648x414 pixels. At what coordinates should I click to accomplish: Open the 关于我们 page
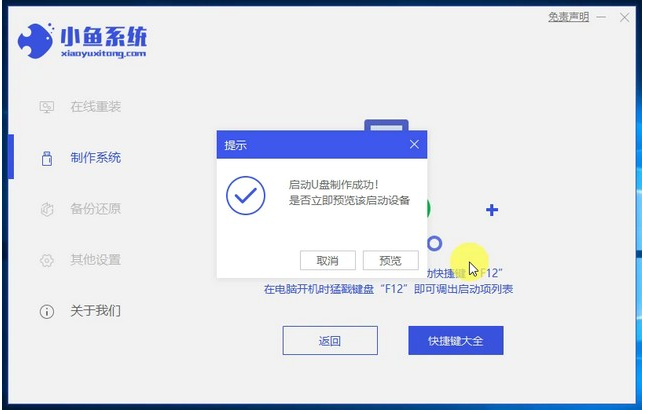point(95,311)
